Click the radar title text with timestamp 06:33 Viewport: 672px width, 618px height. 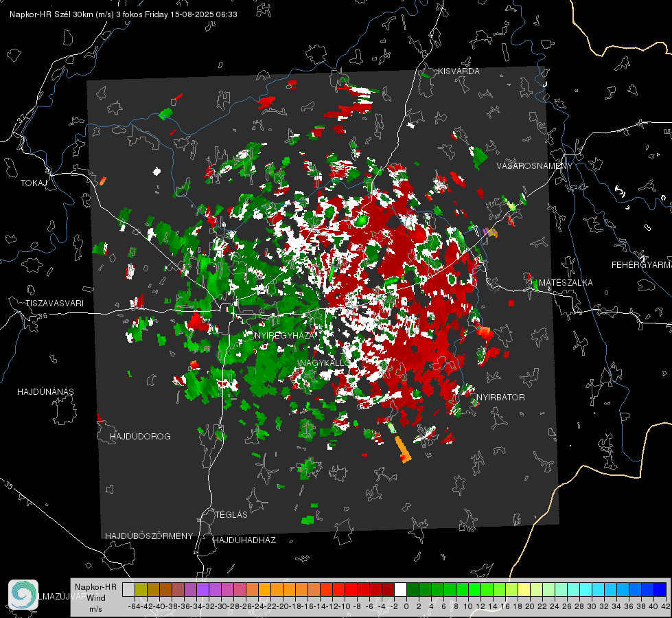[124, 14]
